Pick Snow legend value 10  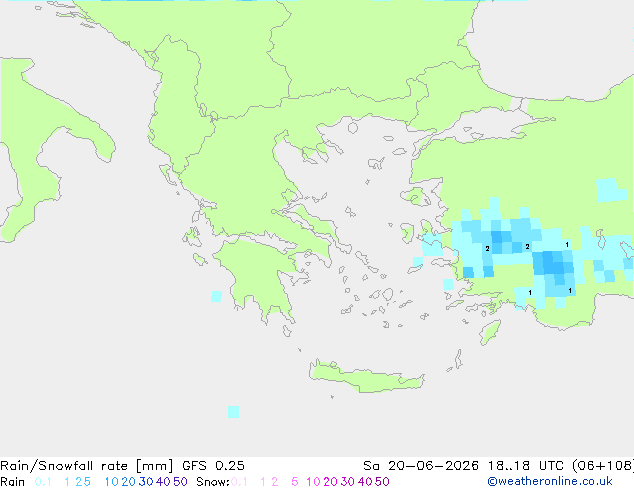[313, 482]
